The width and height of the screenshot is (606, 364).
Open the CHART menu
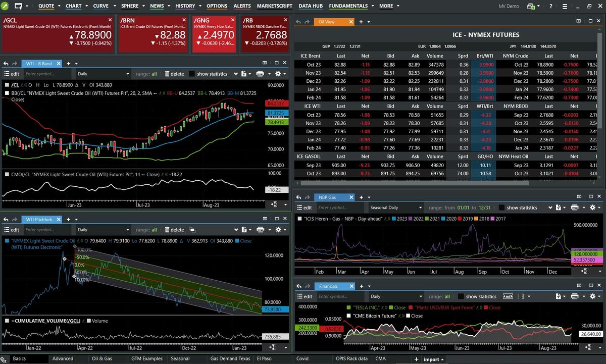73,6
